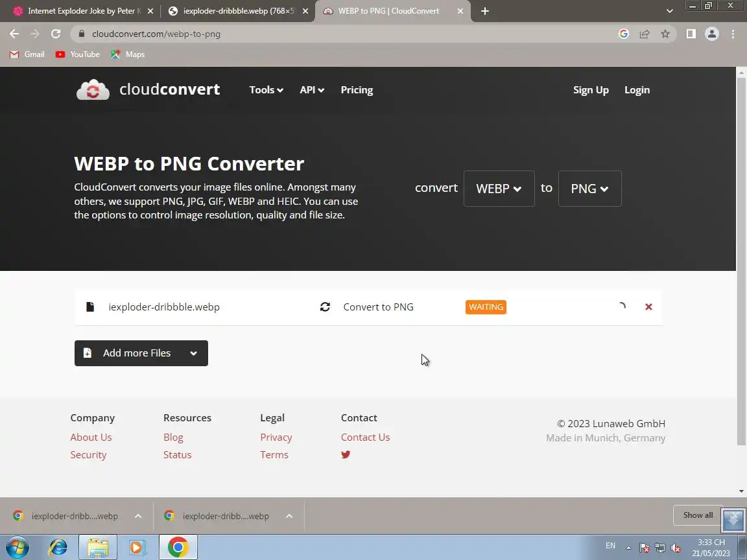Open the PNG target format dropdown
747x560 pixels.
590,189
